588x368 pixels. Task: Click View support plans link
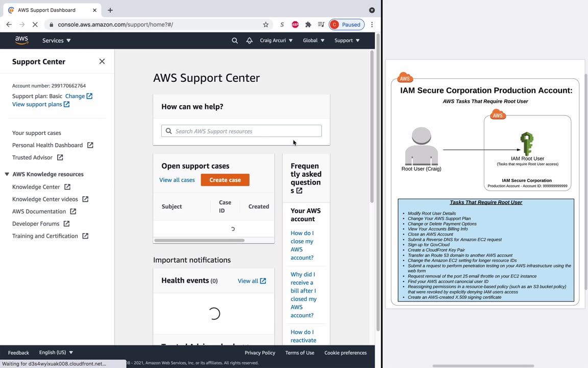37,104
